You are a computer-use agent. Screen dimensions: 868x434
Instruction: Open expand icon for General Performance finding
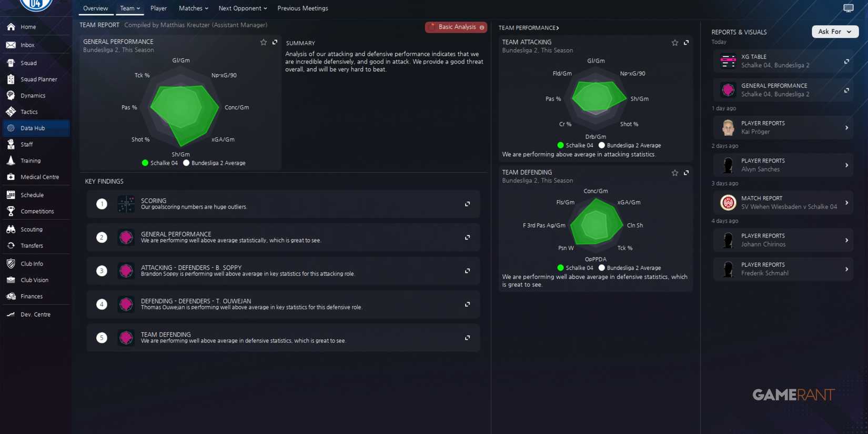[467, 237]
